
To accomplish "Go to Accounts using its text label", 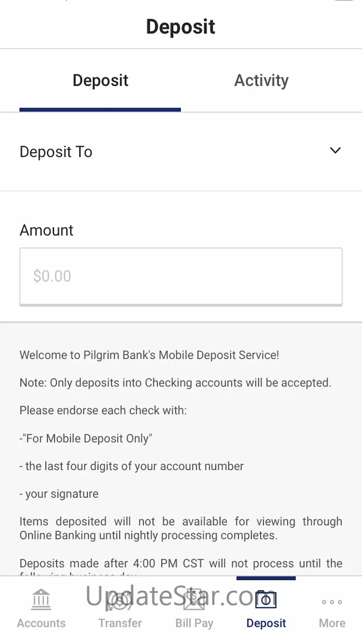I will (x=41, y=623).
